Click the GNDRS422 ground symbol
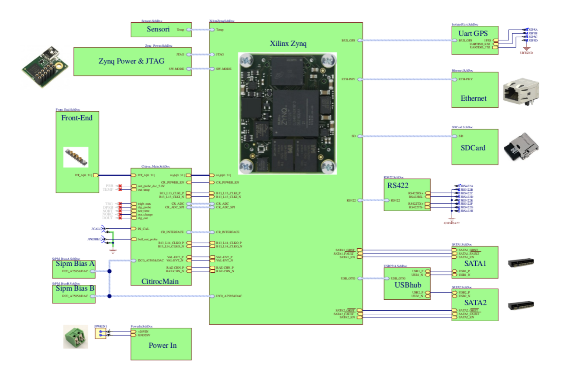 (452, 218)
